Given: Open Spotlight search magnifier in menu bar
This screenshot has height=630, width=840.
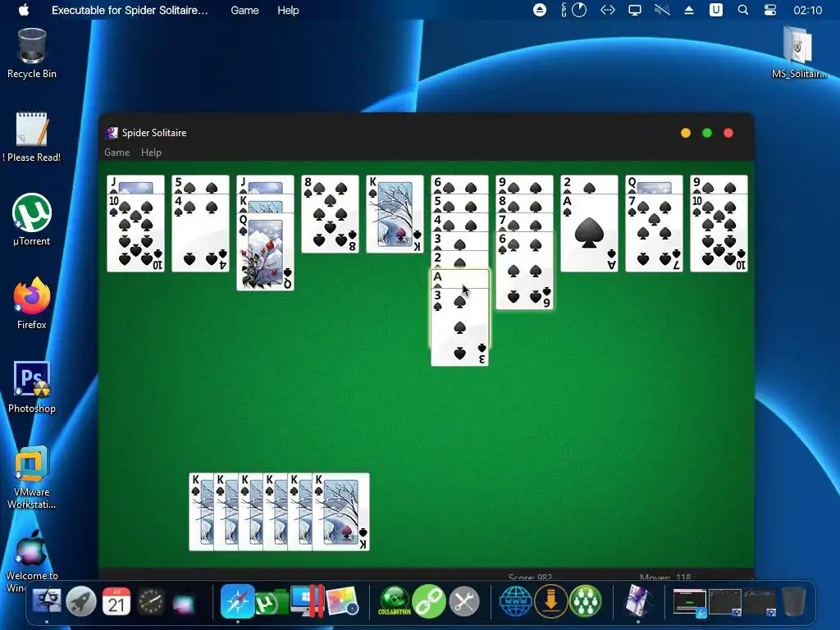Looking at the screenshot, I should 742,10.
